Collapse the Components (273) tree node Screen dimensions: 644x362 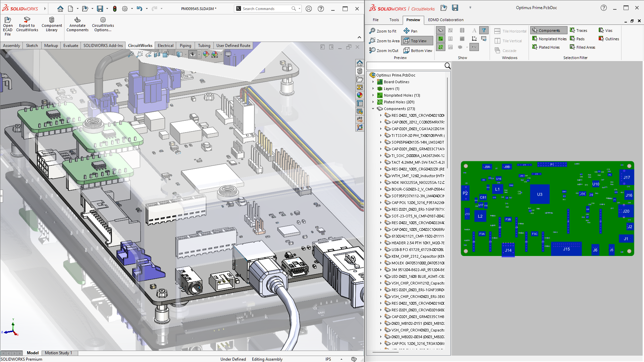(x=373, y=109)
